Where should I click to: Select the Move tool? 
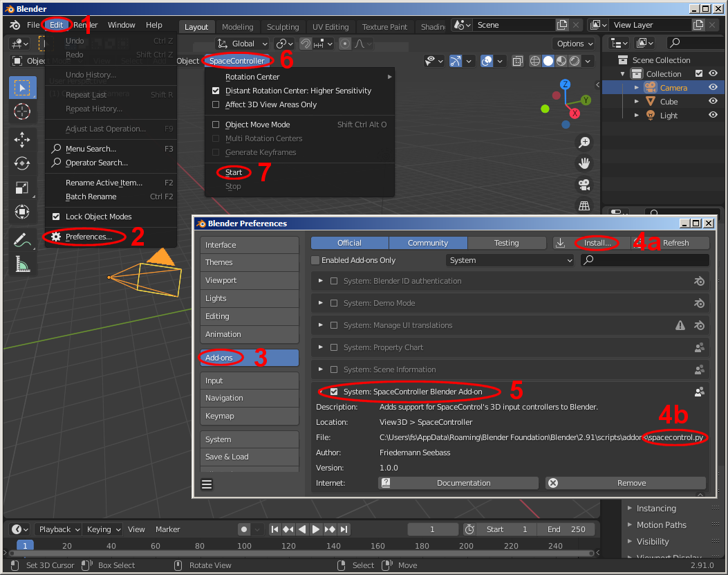22,140
